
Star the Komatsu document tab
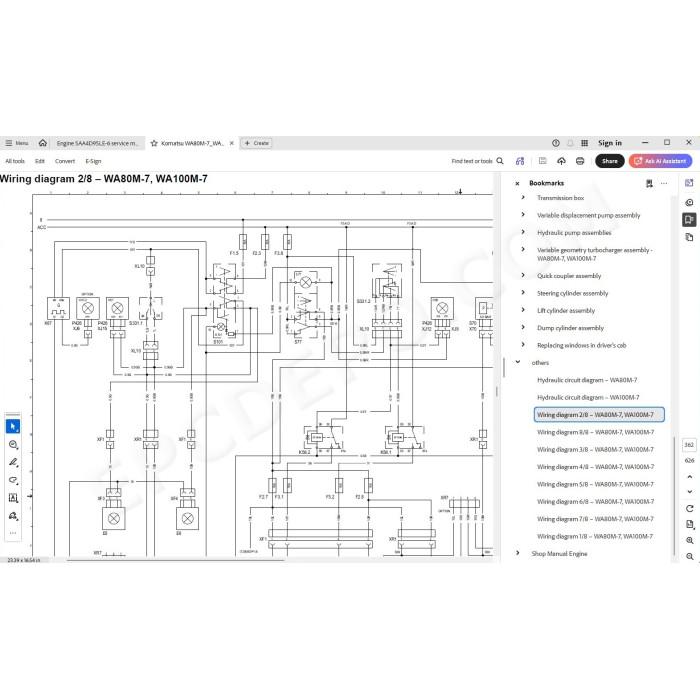tap(154, 143)
